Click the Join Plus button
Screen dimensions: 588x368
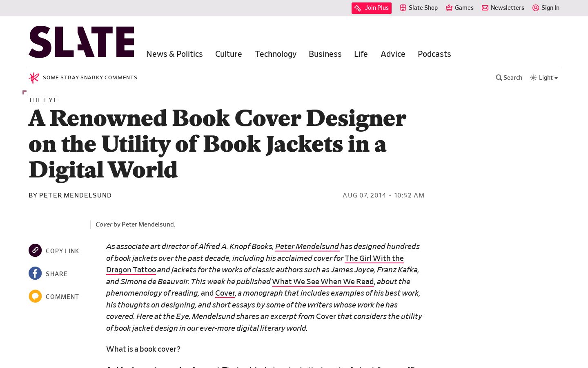point(371,8)
